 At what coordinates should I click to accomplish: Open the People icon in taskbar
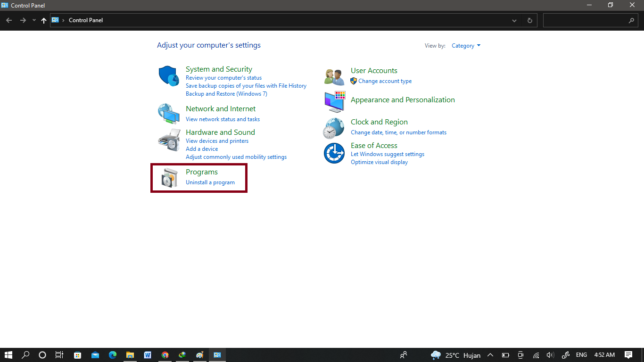click(404, 355)
